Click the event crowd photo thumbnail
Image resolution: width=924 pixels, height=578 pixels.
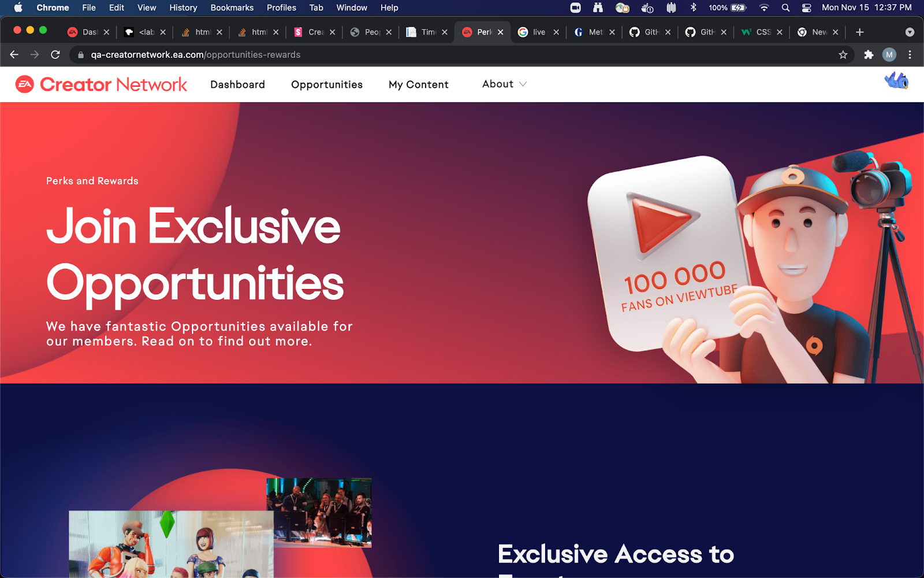click(x=319, y=513)
